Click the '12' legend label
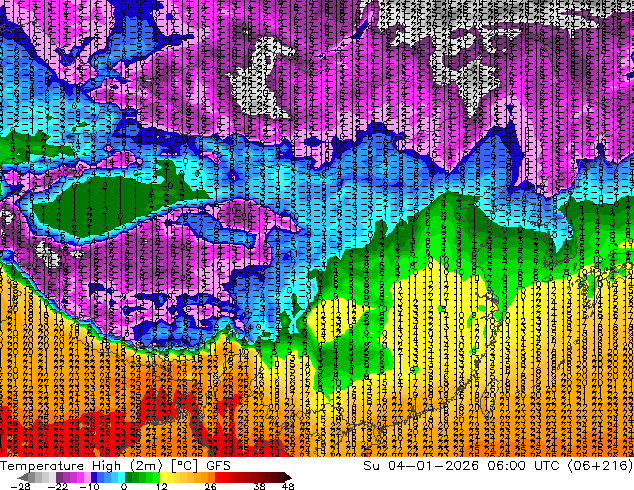 point(162,486)
